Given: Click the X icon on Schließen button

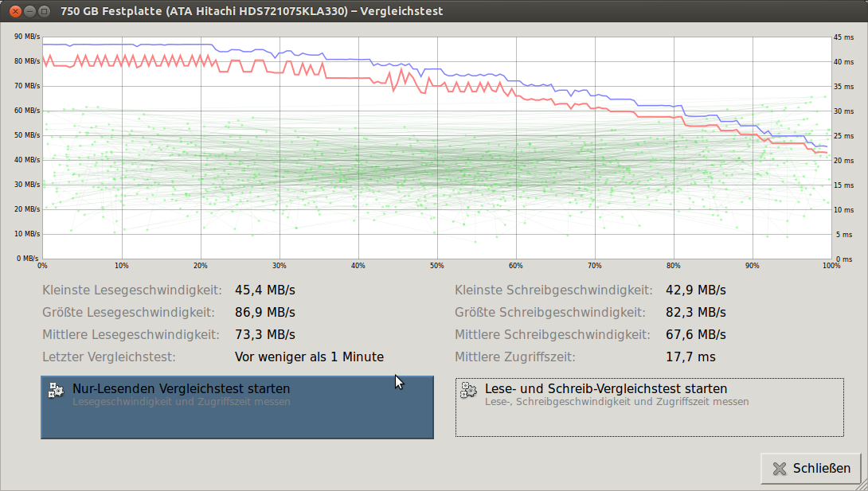Looking at the screenshot, I should (x=780, y=469).
